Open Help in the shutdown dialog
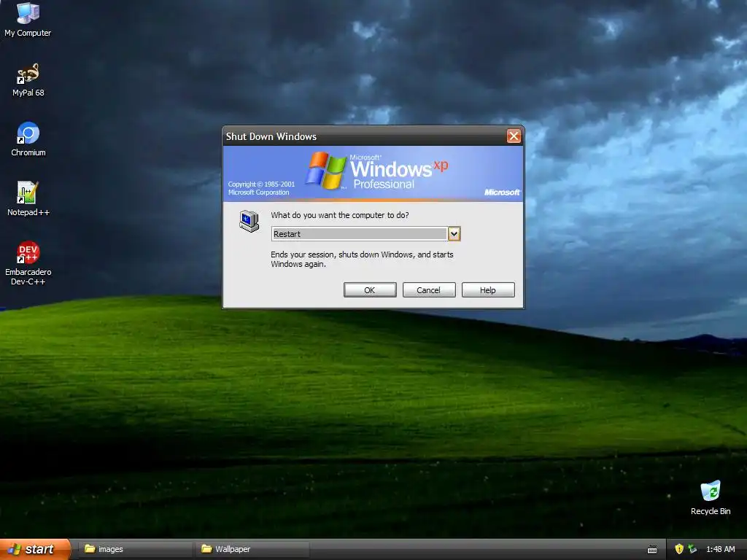Image resolution: width=747 pixels, height=560 pixels. tap(488, 290)
